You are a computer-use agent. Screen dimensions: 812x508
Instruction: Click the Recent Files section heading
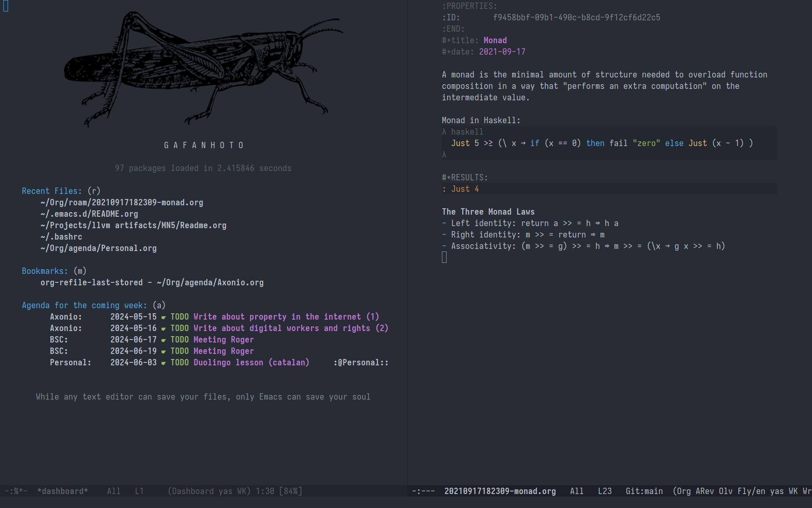52,191
